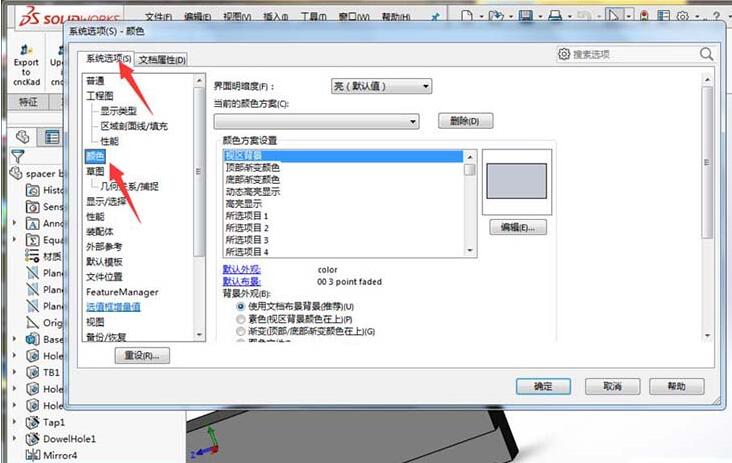This screenshot has height=463, width=732.
Task: Click the SolidWorks logo
Action: [69, 18]
